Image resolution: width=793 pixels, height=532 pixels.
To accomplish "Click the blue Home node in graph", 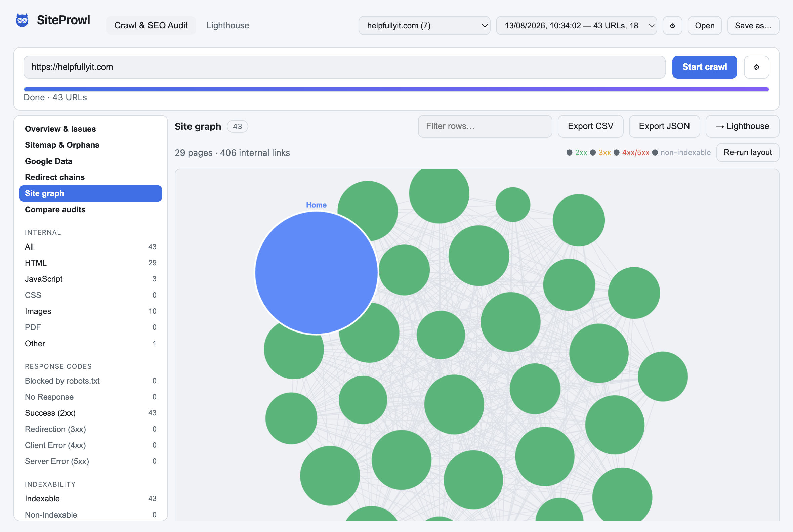I will coord(316,273).
